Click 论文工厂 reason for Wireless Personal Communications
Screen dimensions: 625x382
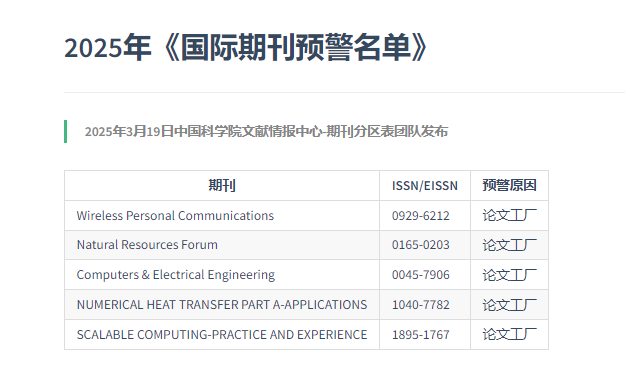click(x=509, y=215)
